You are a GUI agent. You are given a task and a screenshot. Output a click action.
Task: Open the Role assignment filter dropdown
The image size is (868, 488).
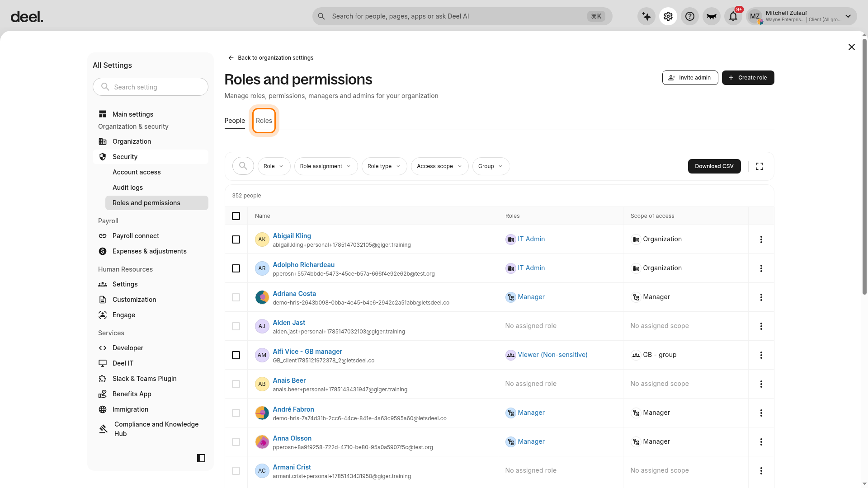[x=326, y=166]
